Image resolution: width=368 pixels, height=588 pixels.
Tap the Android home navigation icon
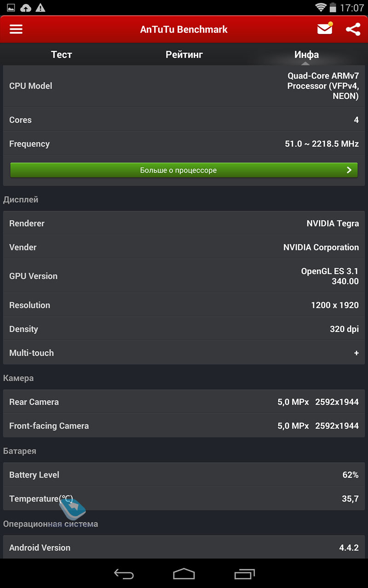[x=184, y=574]
